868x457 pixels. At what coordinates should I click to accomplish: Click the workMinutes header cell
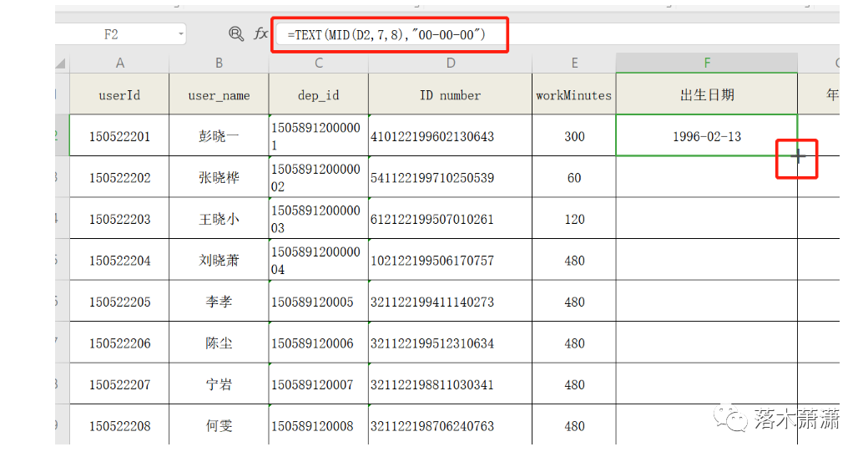click(574, 94)
